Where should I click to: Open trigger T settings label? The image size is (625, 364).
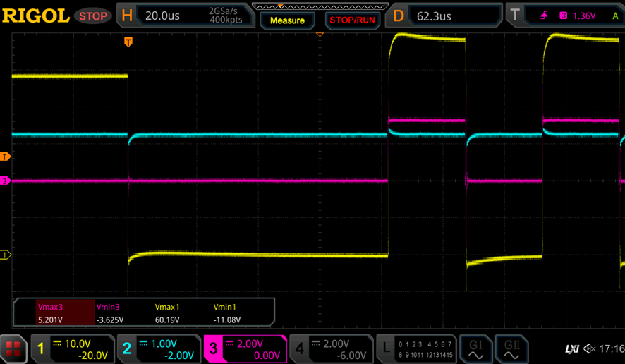tap(514, 16)
